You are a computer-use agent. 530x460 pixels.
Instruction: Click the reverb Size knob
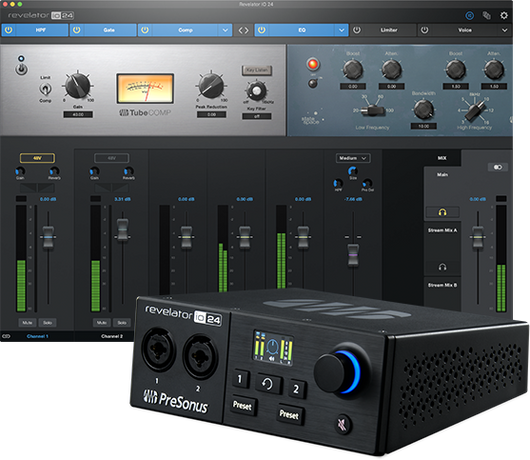tap(353, 171)
